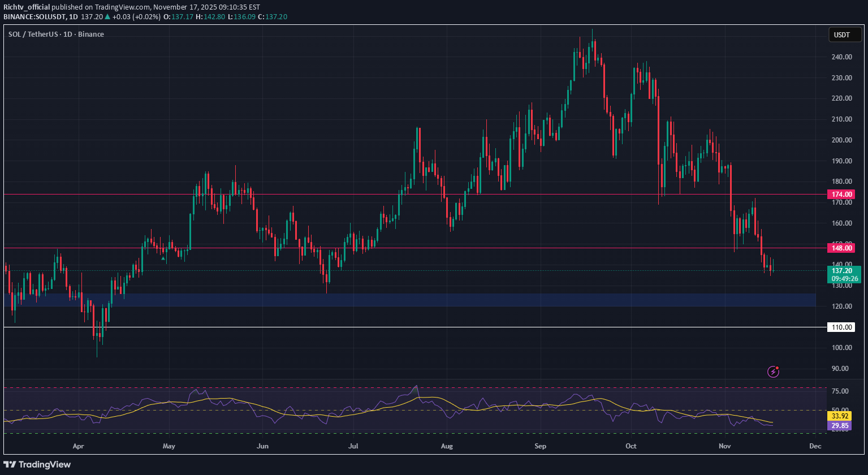Open the Richtv_official author name
Screen dimensions: 868x475
tap(25, 7)
